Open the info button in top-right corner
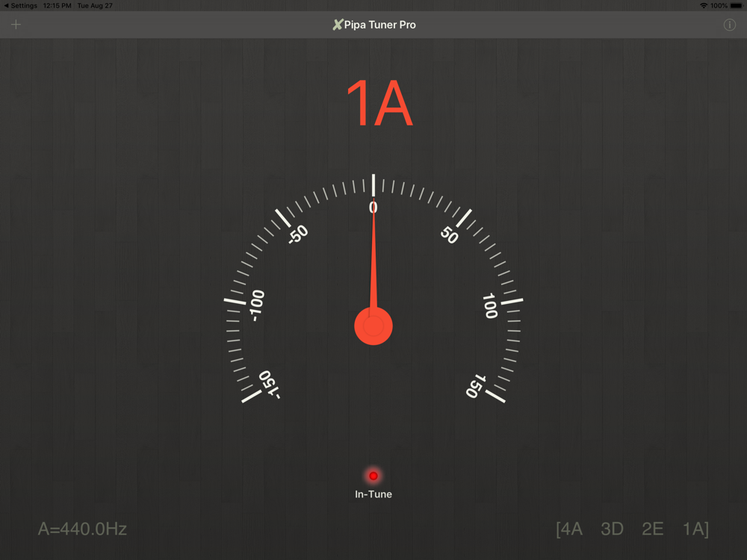The width and height of the screenshot is (747, 560). [x=730, y=25]
